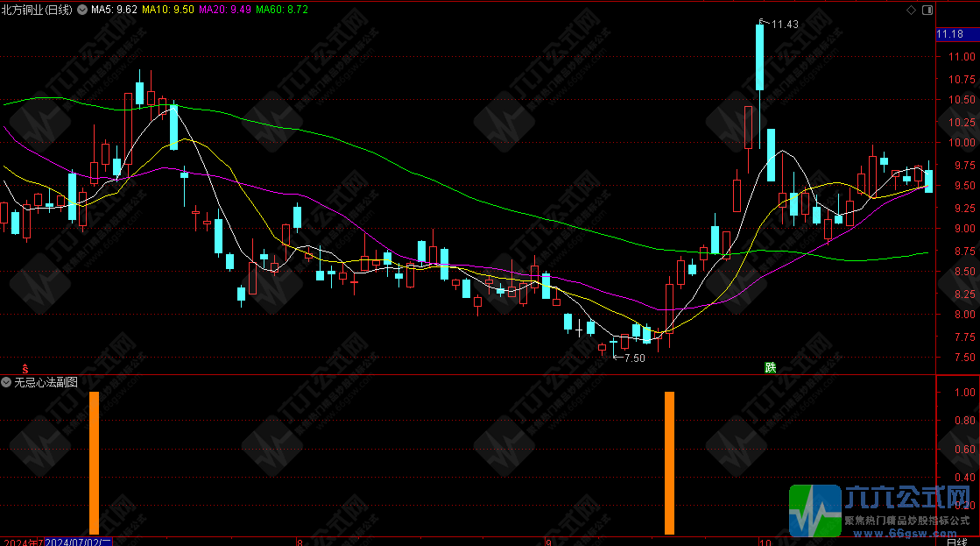Screen dimensions: 980x546
Task: Click the first orange signal bar
Action: coord(95,463)
